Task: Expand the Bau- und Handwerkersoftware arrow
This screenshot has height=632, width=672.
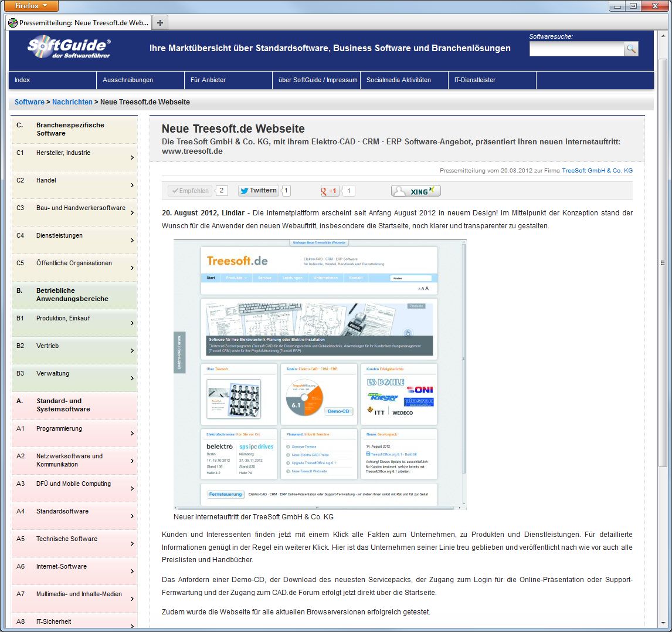Action: [x=132, y=213]
